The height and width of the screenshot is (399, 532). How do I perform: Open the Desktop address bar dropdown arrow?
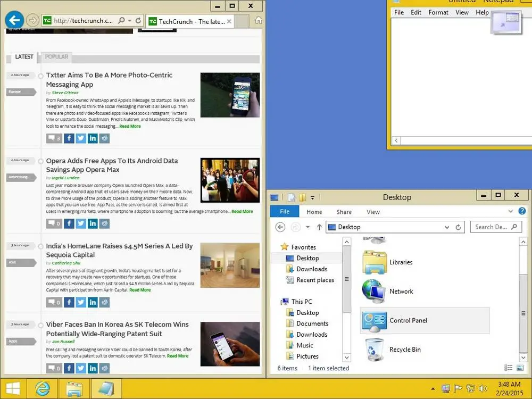[447, 227]
